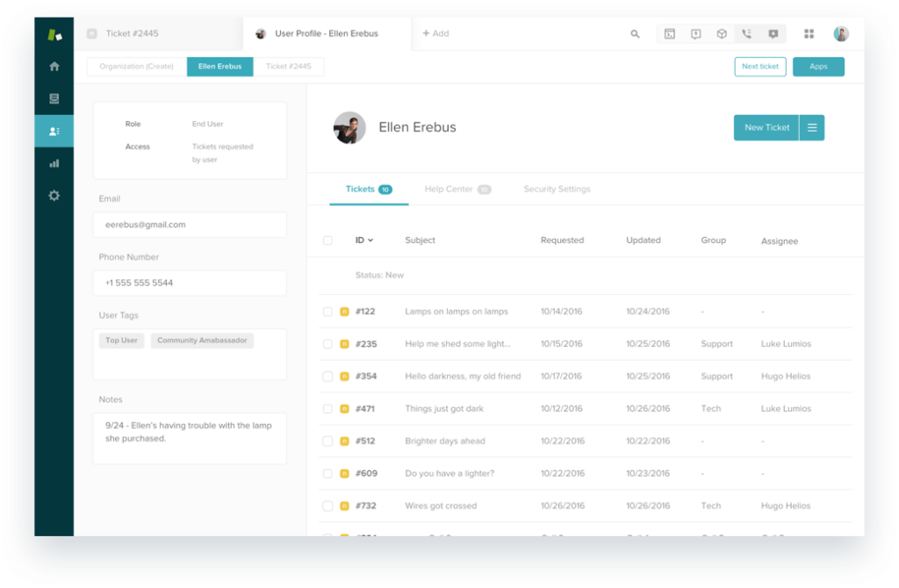Open Admin settings gear in the sidebar

[x=54, y=196]
